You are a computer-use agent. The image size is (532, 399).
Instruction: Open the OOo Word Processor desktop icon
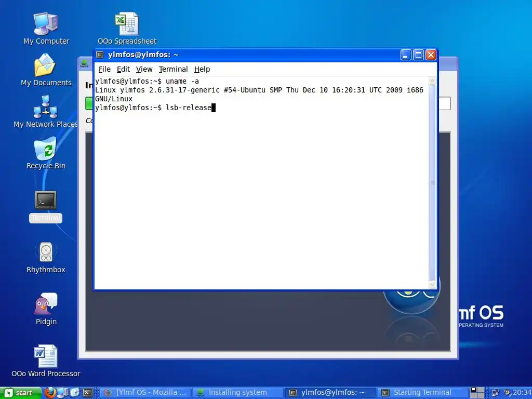[x=46, y=361]
